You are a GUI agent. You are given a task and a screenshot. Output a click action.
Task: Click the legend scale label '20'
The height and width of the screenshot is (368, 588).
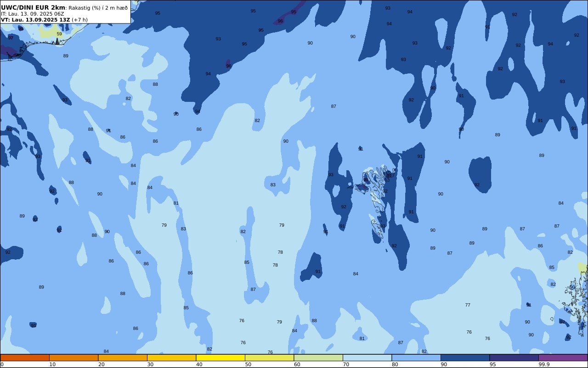pos(101,364)
